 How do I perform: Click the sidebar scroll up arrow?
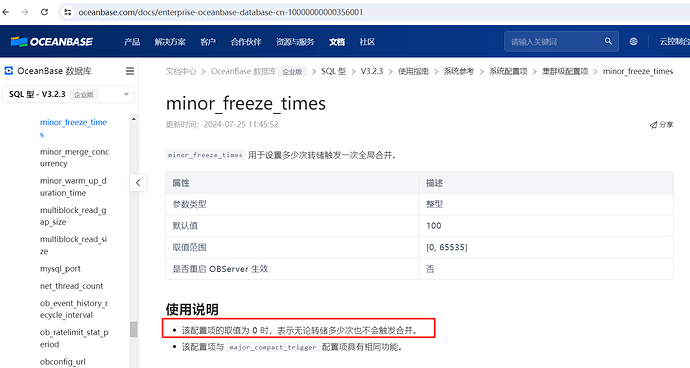click(x=133, y=119)
